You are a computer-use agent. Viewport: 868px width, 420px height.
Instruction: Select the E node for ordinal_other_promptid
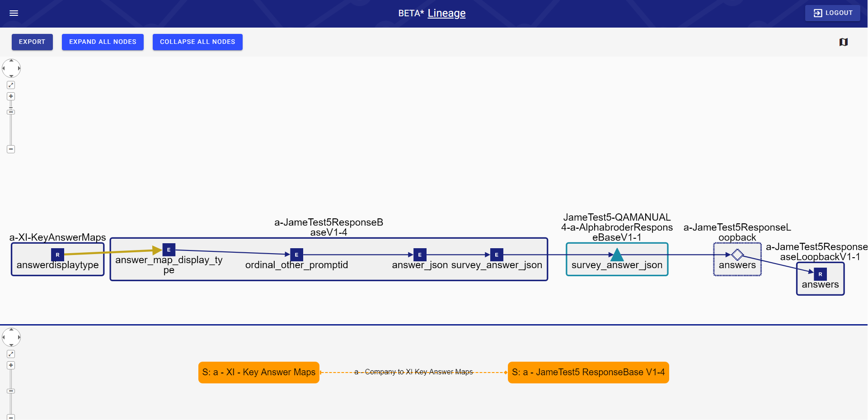pos(296,255)
